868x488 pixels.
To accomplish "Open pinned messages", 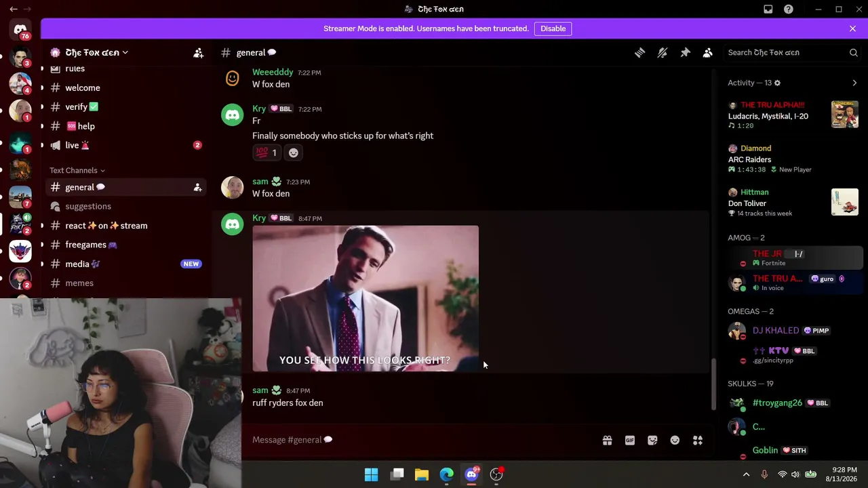I will (685, 52).
